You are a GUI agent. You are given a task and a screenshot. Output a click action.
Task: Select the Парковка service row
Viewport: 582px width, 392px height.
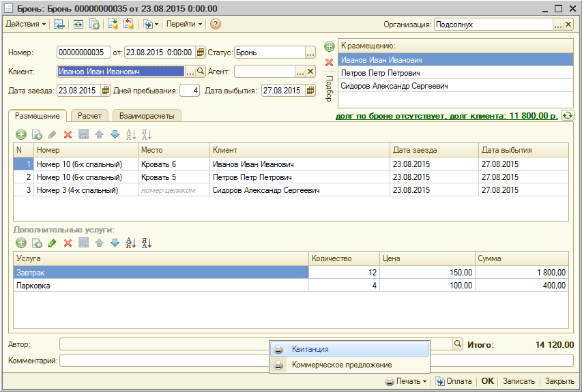click(291, 286)
